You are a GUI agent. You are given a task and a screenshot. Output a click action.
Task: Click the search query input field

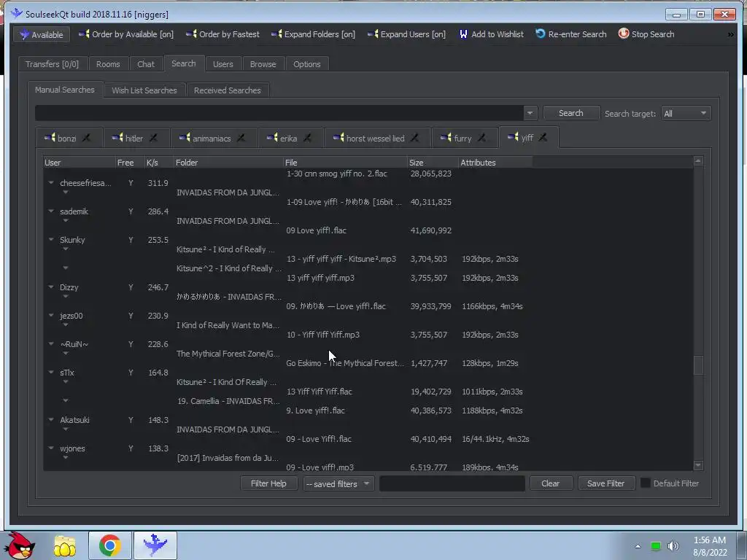[279, 113]
